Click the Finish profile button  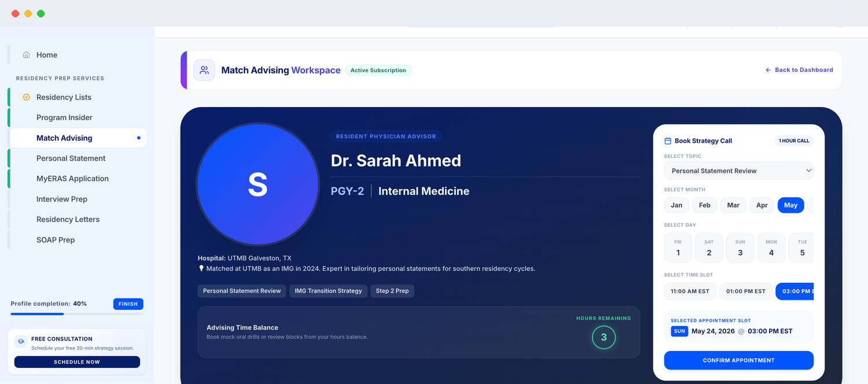pyautogui.click(x=128, y=304)
